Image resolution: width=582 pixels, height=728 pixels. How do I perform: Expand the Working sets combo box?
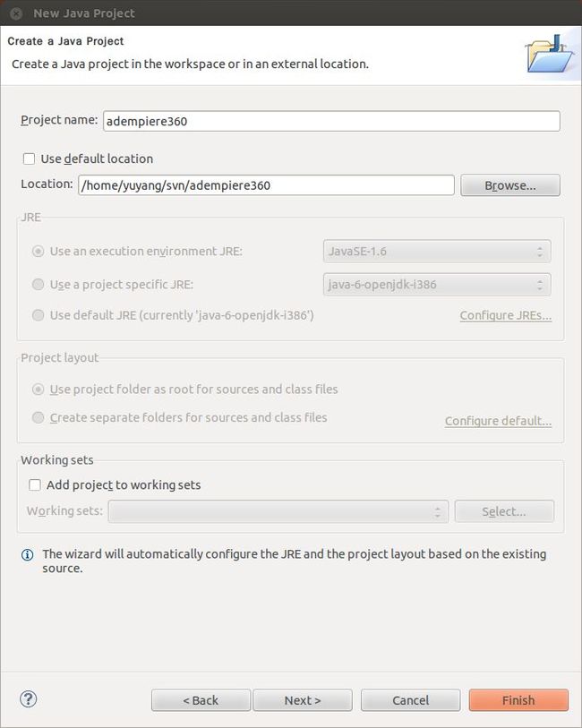(278, 511)
